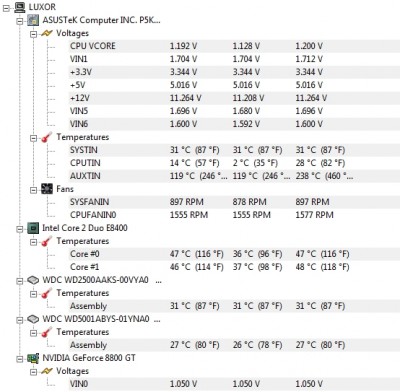Collapse the NVIDIA GeForce 8800 GT node
This screenshot has width=400, height=392.
pyautogui.click(x=20, y=359)
